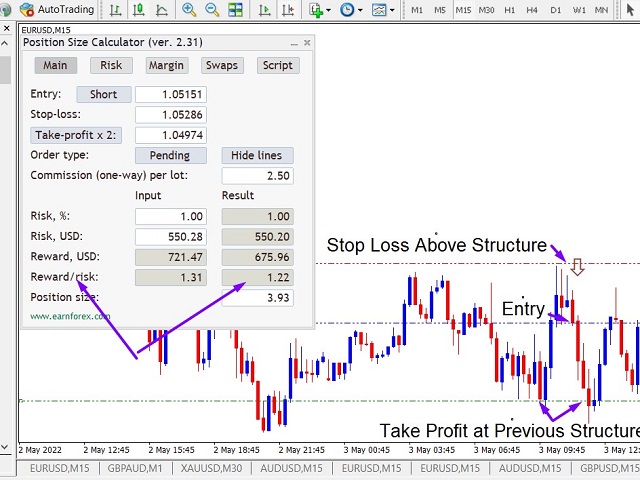640x480 pixels.
Task: Select the M15 timeframe
Action: coord(463,10)
